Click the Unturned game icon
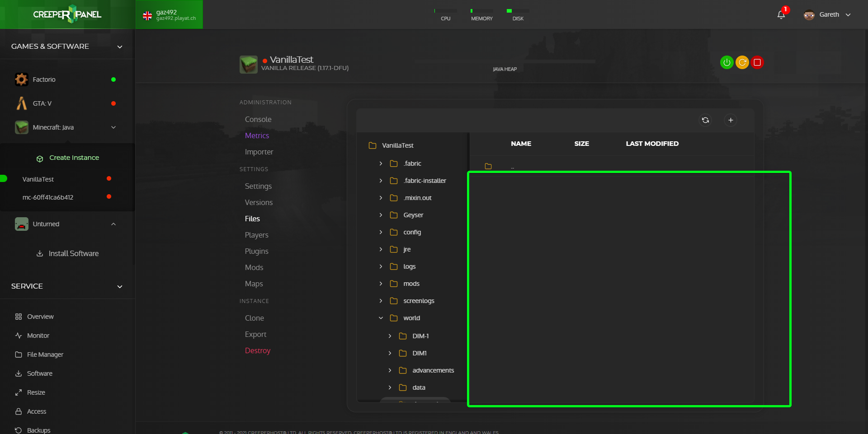Viewport: 868px width, 434px height. coord(21,224)
